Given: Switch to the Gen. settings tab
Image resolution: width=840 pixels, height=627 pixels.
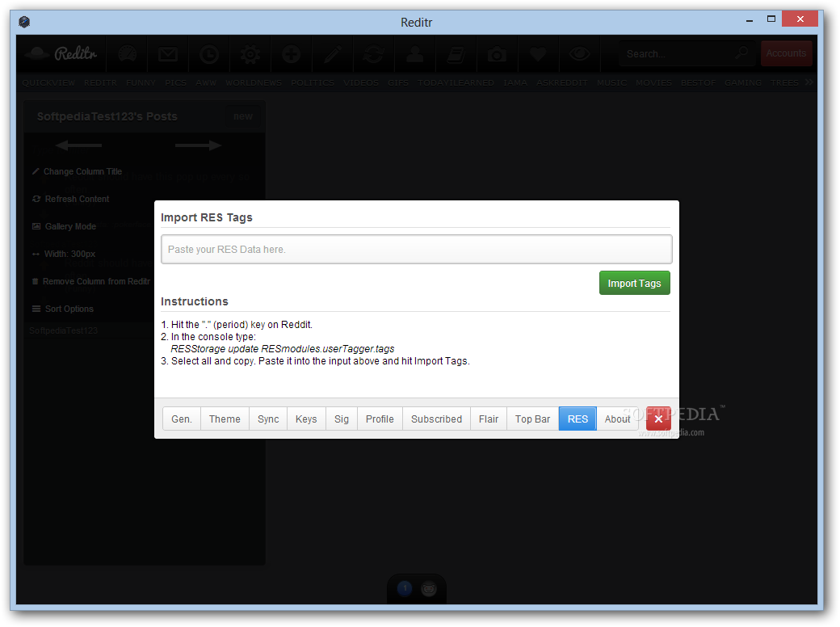Looking at the screenshot, I should 182,419.
